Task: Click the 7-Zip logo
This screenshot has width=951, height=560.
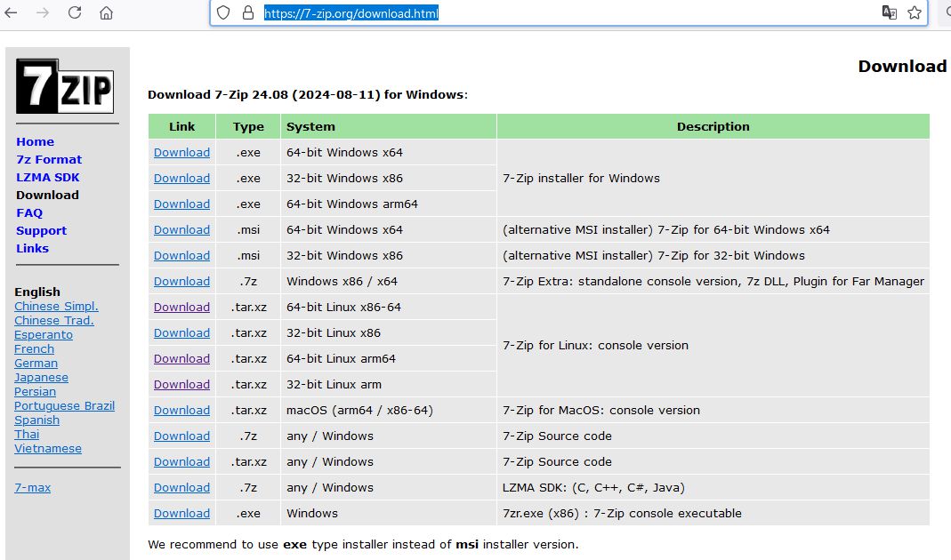Action: 65,86
